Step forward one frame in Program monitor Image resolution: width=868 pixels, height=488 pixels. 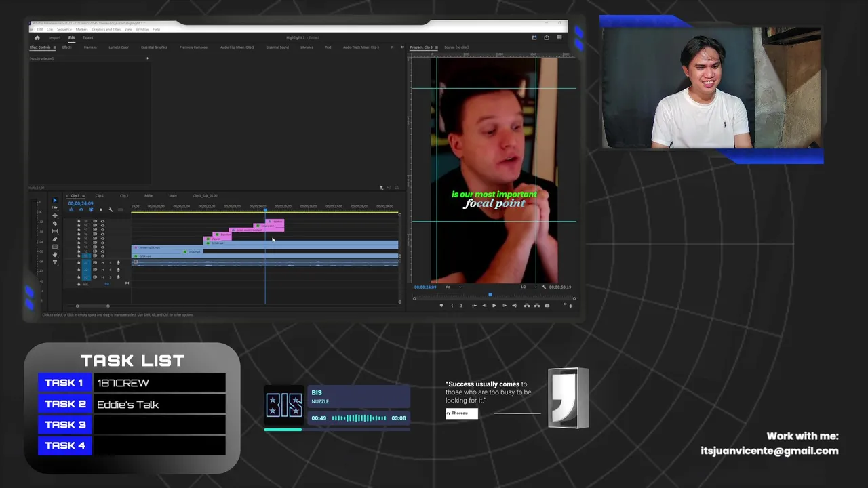coord(505,306)
